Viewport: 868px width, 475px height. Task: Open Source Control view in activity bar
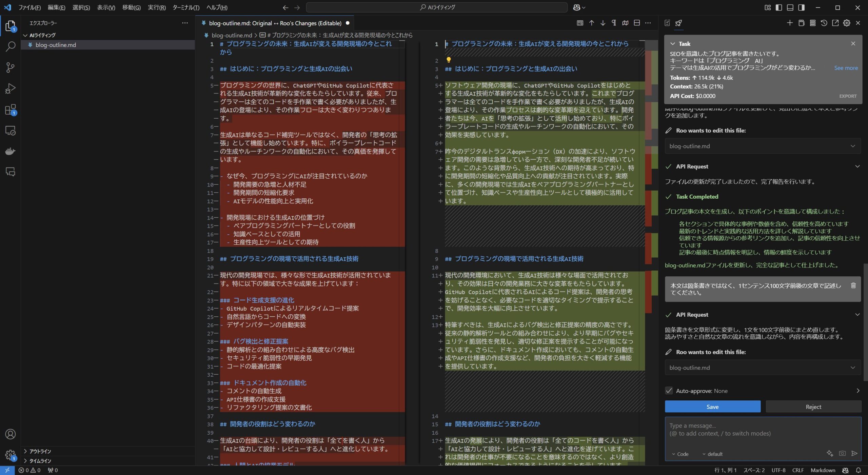point(10,67)
